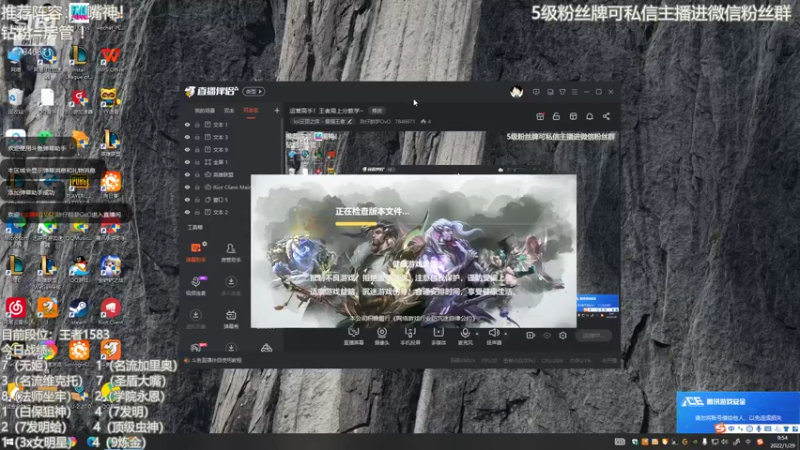Edit the game category pencil icon
The width and height of the screenshot is (800, 450).
[x=349, y=121]
